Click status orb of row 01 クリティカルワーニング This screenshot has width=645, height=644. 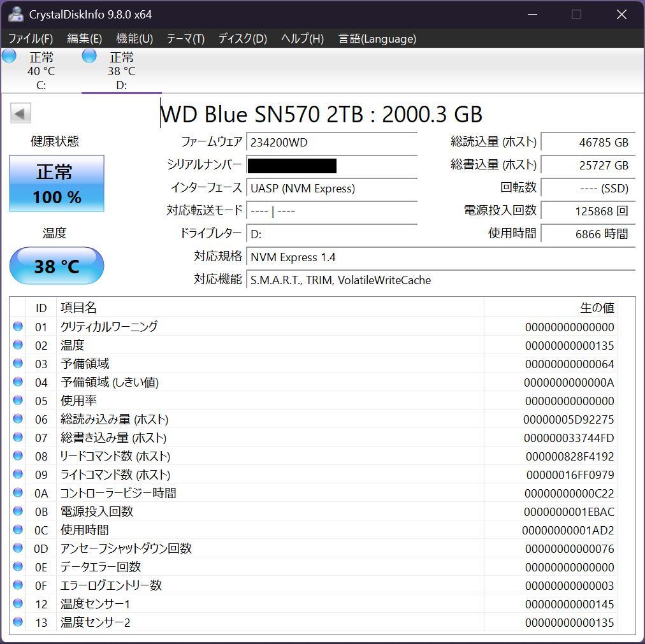[18, 326]
